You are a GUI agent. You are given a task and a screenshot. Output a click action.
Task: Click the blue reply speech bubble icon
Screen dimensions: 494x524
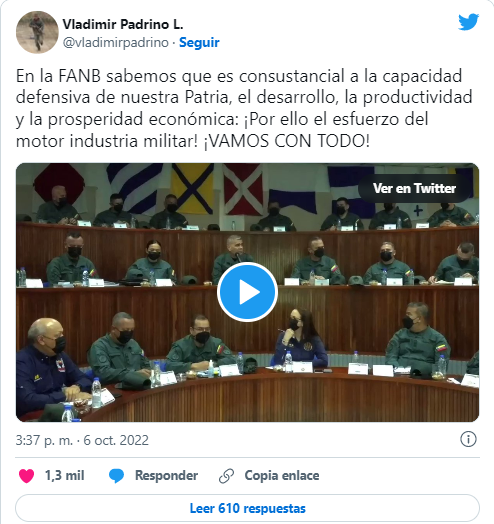(116, 476)
